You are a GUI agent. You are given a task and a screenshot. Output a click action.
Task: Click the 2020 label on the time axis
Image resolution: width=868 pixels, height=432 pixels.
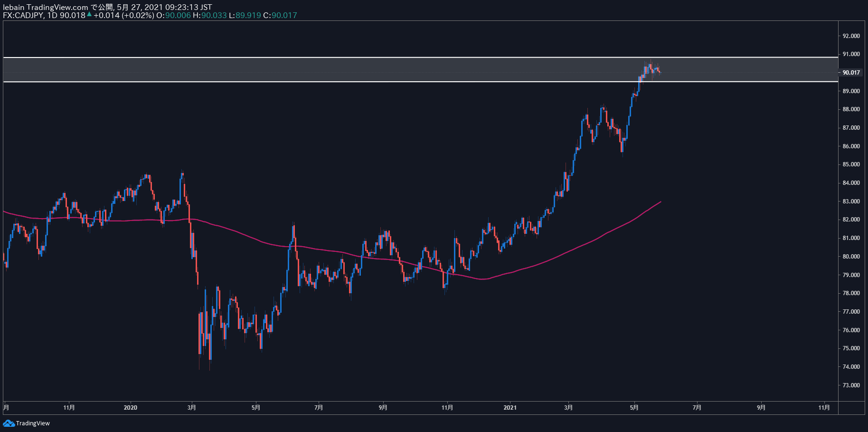(x=130, y=408)
